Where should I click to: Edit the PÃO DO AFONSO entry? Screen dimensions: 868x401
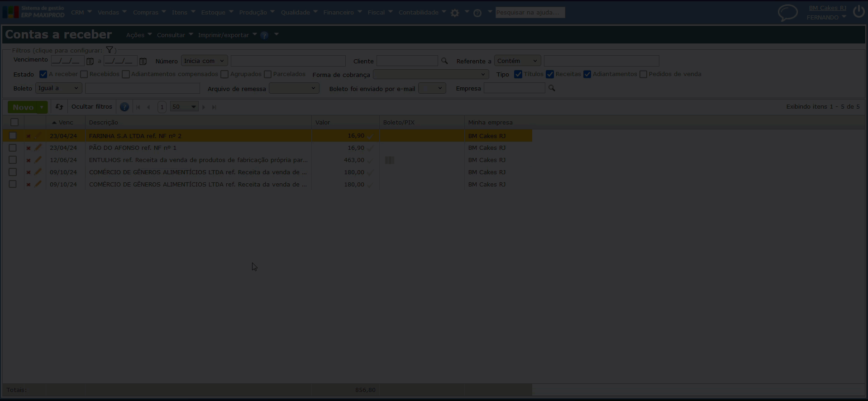38,148
